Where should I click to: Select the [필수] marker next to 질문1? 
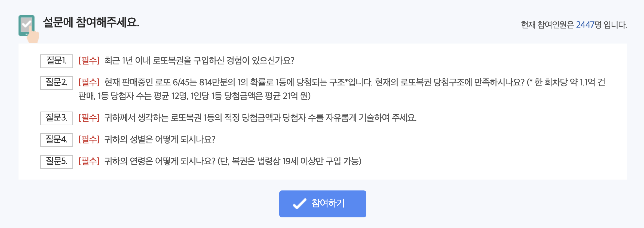[x=88, y=61]
